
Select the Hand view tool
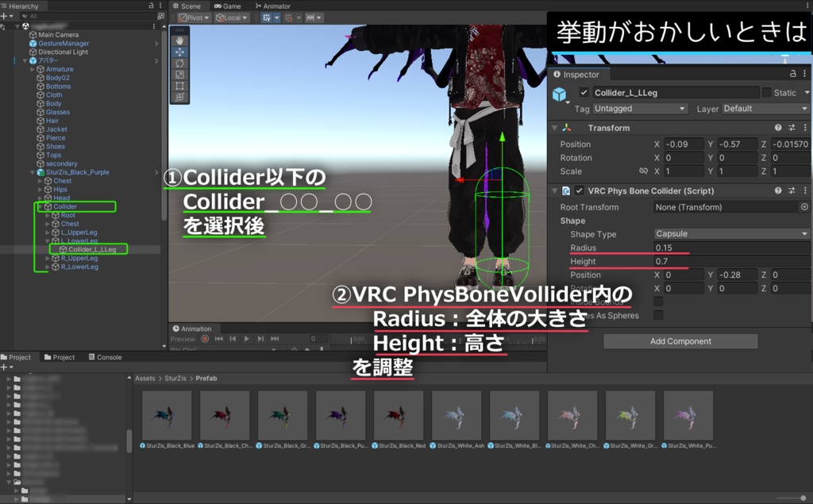pos(179,40)
